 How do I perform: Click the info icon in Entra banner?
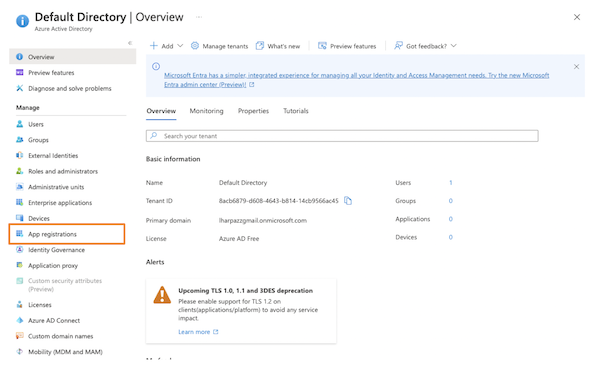click(x=156, y=66)
